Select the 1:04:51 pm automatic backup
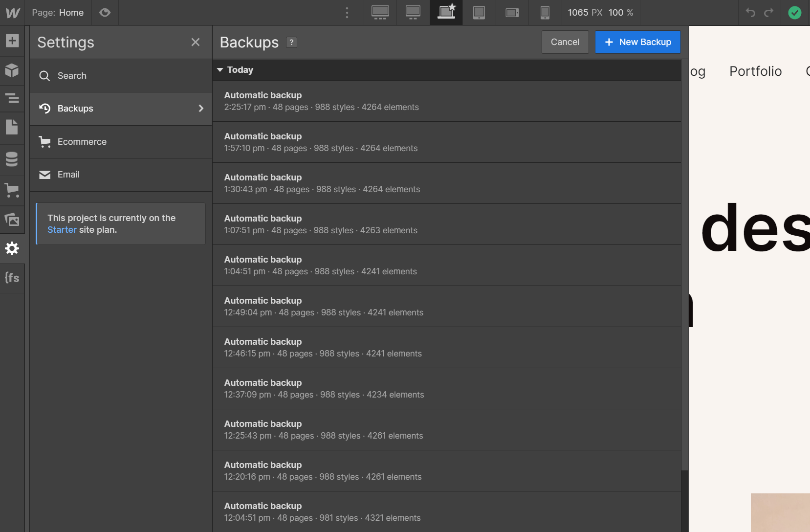Viewport: 810px width, 532px height. tap(447, 266)
